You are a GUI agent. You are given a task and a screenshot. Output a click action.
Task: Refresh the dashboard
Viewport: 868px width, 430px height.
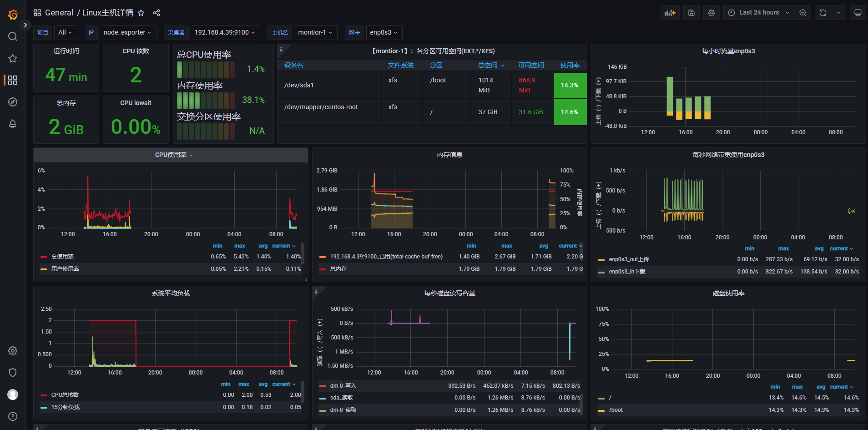[823, 13]
